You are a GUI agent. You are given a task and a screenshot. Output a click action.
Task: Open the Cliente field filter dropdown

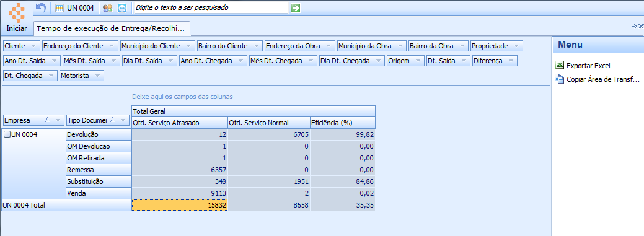click(x=34, y=46)
